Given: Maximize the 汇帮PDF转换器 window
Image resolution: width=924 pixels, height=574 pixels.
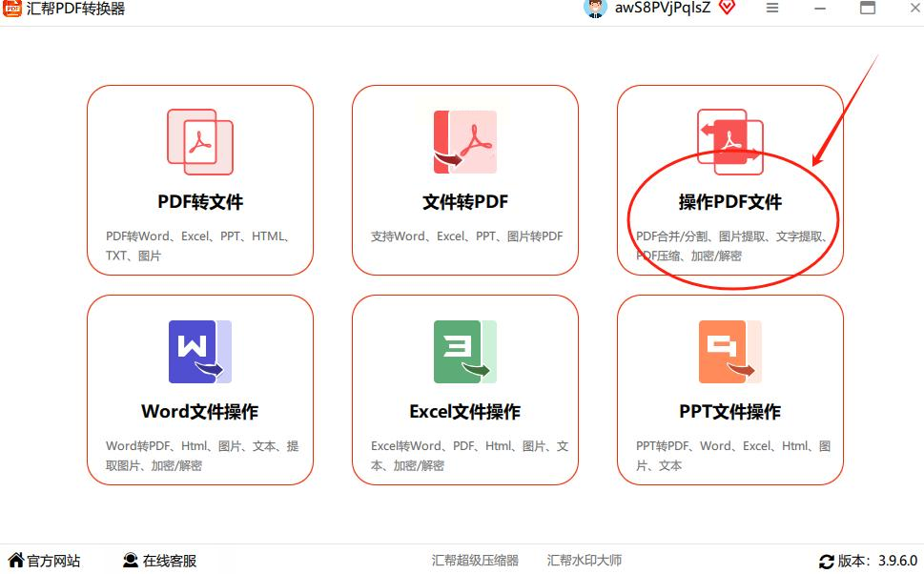Looking at the screenshot, I should (x=868, y=8).
